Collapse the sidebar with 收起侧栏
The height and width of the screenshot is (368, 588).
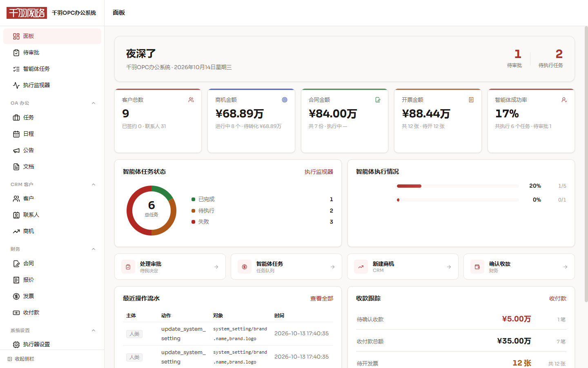coord(21,359)
